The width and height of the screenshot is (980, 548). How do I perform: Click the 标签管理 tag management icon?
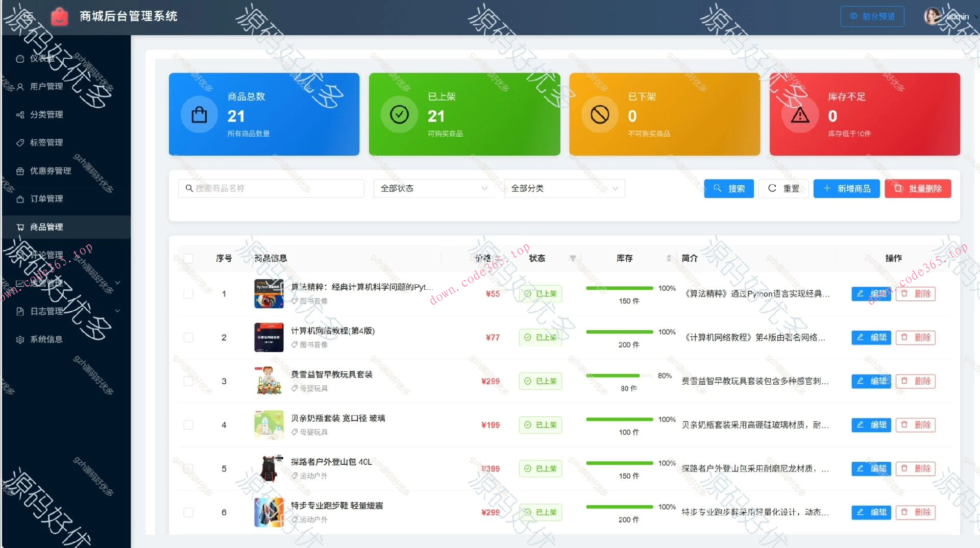pos(19,142)
